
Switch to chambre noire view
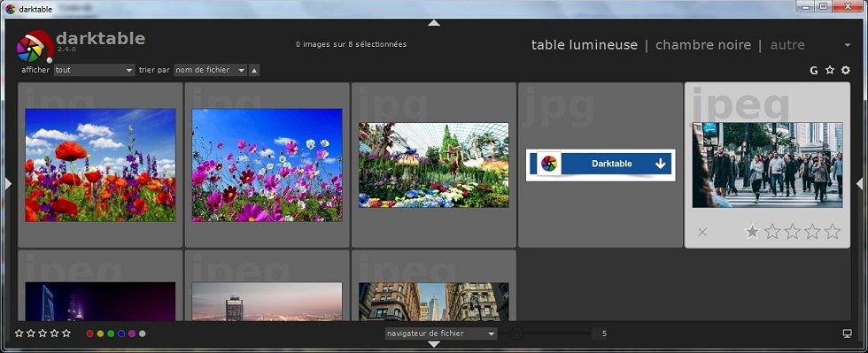(703, 45)
